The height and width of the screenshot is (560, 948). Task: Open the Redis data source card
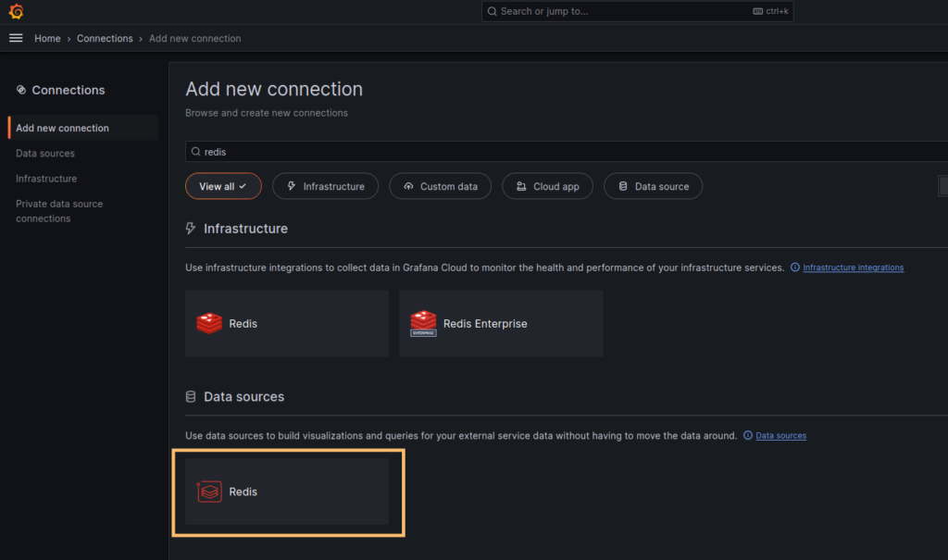[x=287, y=492]
